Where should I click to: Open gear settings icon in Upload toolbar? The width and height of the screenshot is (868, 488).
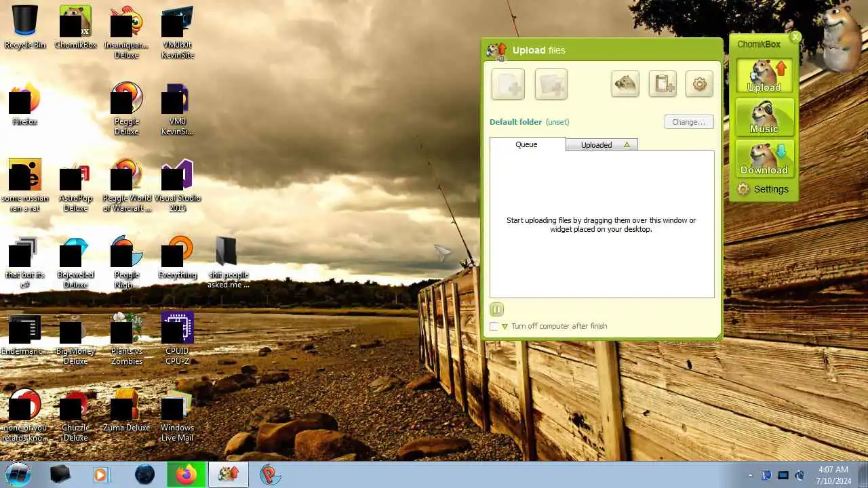699,84
